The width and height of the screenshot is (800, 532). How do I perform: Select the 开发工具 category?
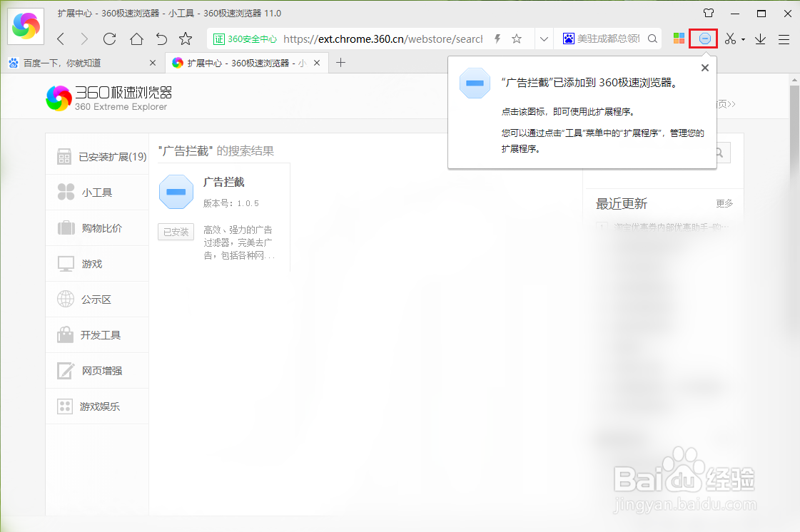point(97,335)
